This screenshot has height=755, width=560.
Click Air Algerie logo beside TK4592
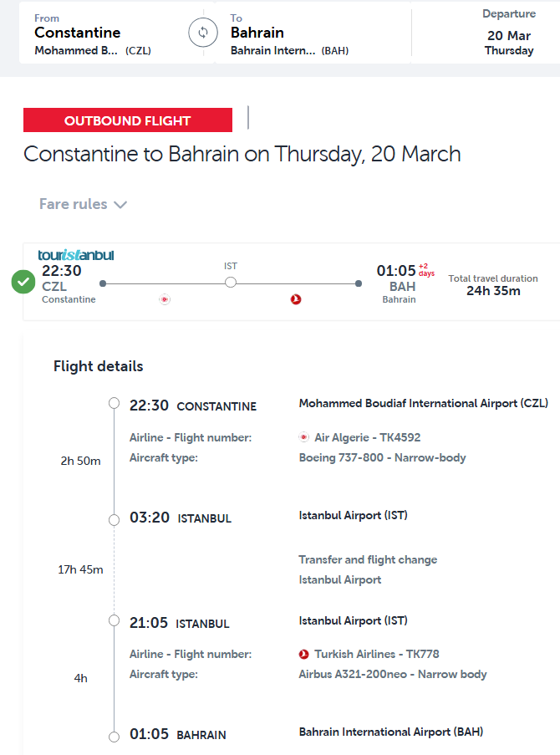click(x=304, y=437)
